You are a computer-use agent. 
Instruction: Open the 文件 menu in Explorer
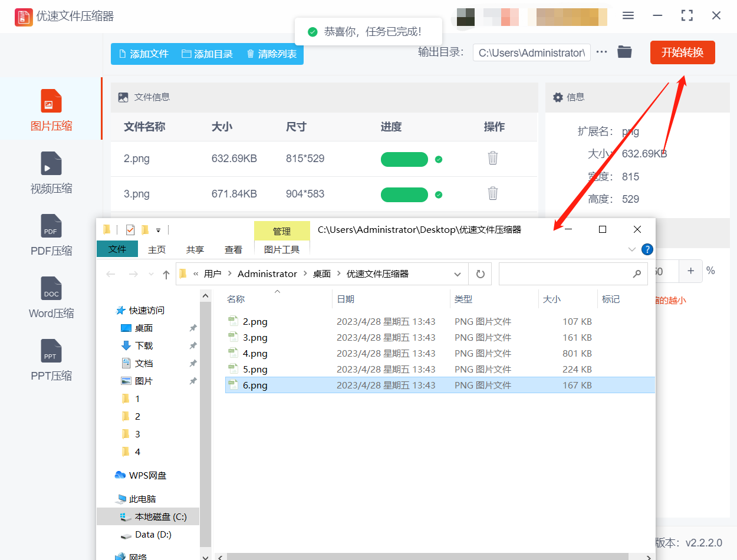pyautogui.click(x=117, y=249)
